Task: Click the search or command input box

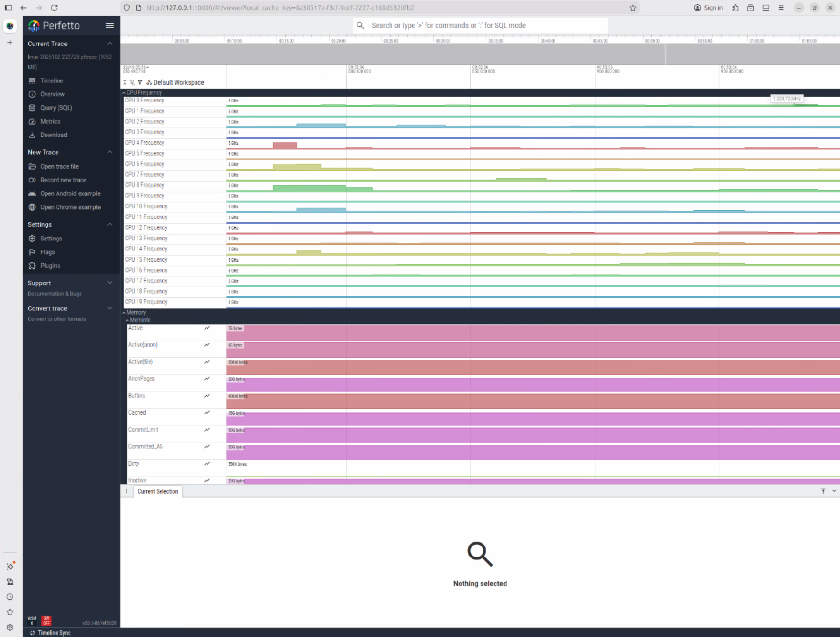Action: pyautogui.click(x=480, y=25)
